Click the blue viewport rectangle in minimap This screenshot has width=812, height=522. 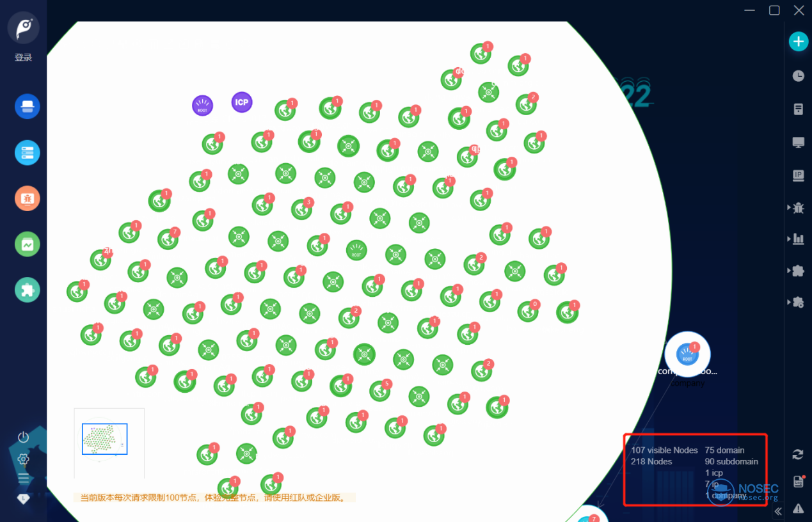[104, 439]
